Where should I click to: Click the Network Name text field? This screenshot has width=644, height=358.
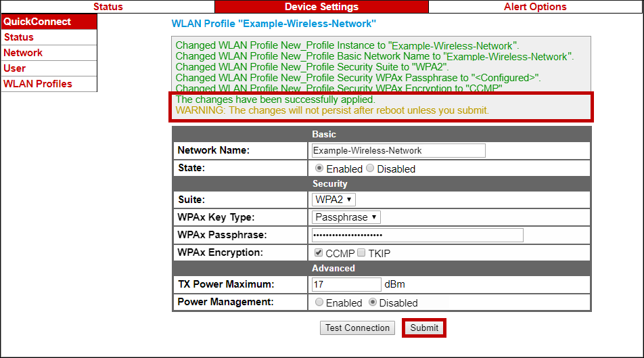(x=398, y=150)
